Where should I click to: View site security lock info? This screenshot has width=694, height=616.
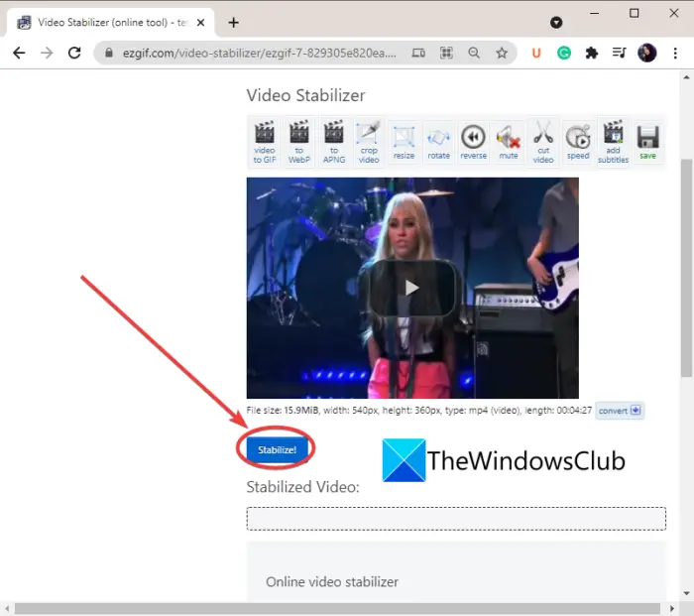[109, 54]
